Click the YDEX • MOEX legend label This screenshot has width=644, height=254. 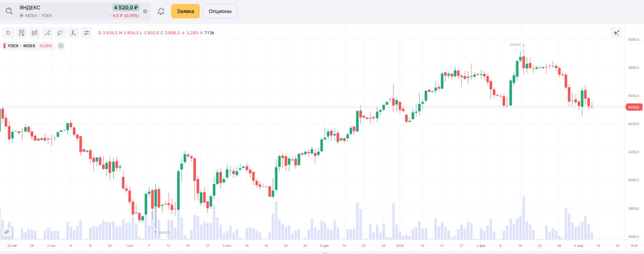pos(21,46)
